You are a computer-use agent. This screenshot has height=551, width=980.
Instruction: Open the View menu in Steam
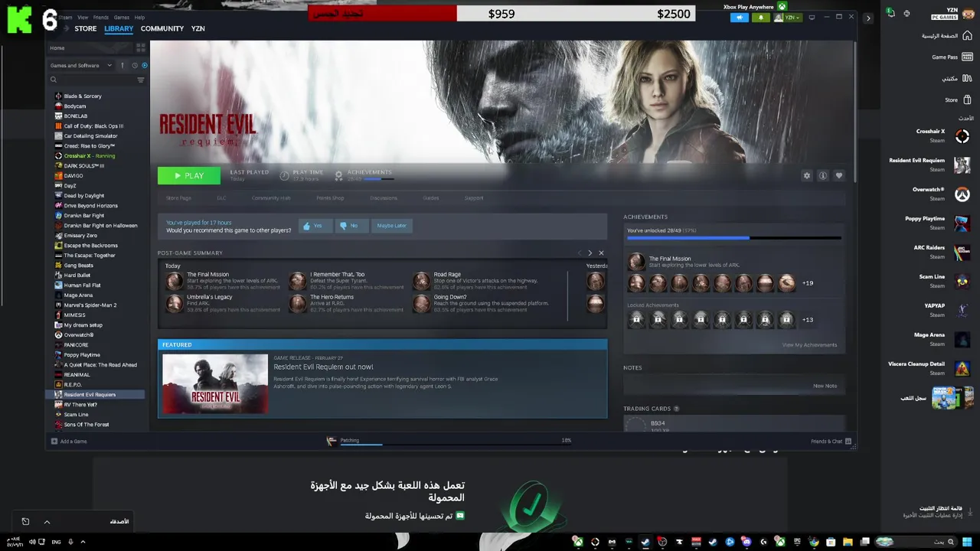pos(82,17)
